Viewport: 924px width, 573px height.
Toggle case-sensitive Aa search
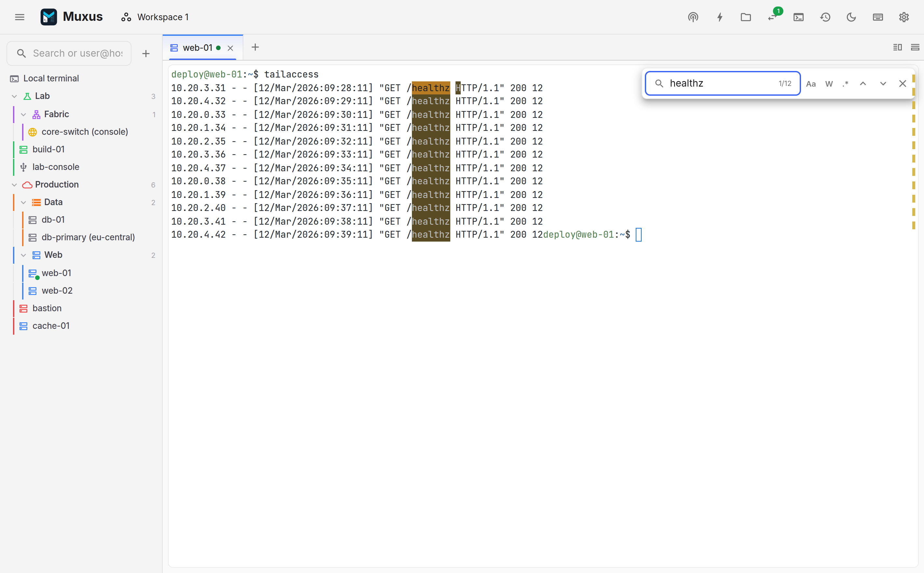click(x=811, y=84)
